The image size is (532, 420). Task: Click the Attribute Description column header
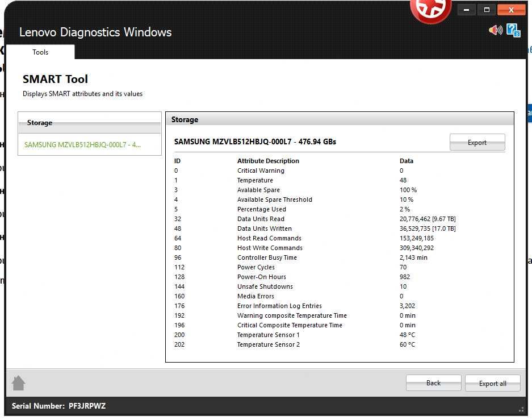(268, 161)
